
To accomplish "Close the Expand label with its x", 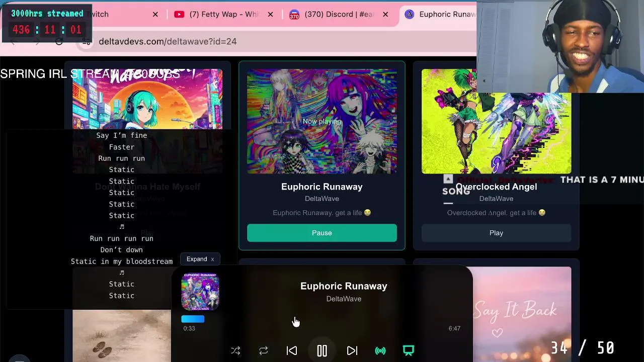I will tap(212, 259).
